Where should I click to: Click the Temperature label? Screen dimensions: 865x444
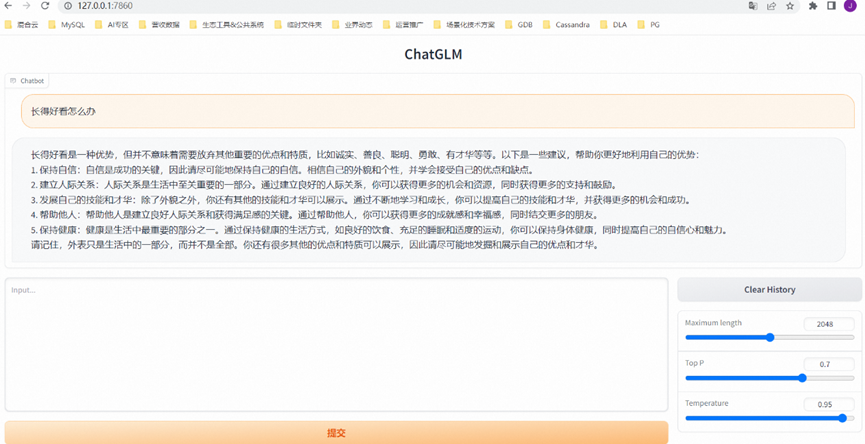[707, 403]
